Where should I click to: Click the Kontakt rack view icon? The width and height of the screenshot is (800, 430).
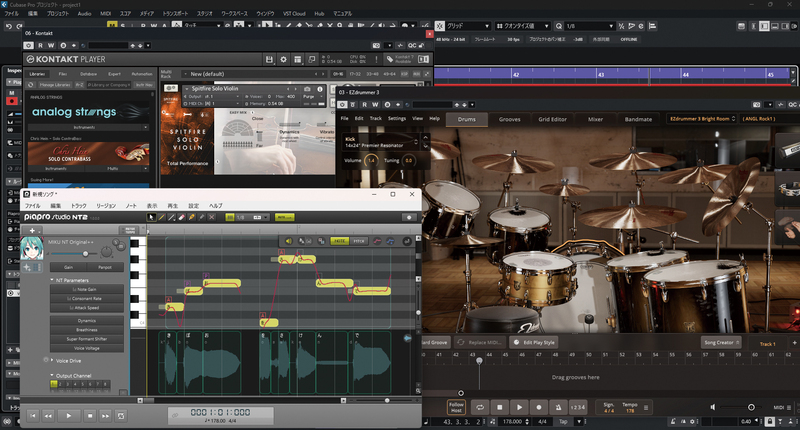coord(297,60)
